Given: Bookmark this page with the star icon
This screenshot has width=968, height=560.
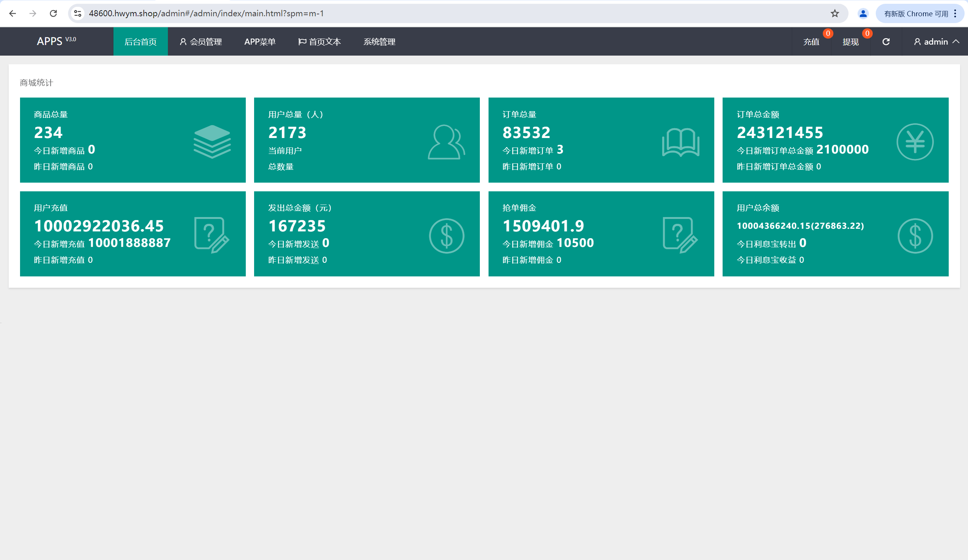Looking at the screenshot, I should [834, 14].
